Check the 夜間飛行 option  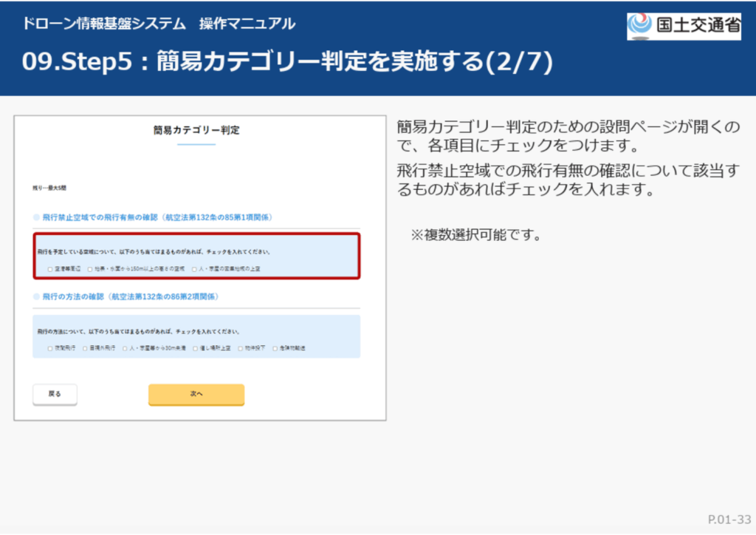tap(50, 347)
